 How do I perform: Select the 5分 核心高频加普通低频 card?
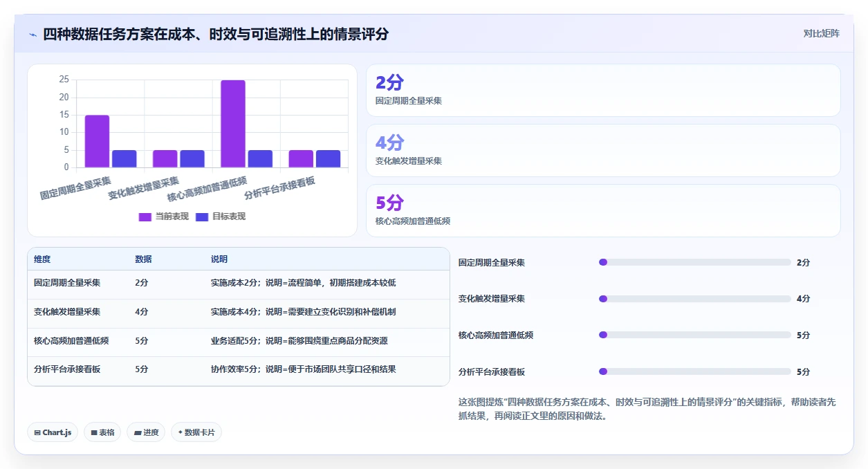point(603,211)
